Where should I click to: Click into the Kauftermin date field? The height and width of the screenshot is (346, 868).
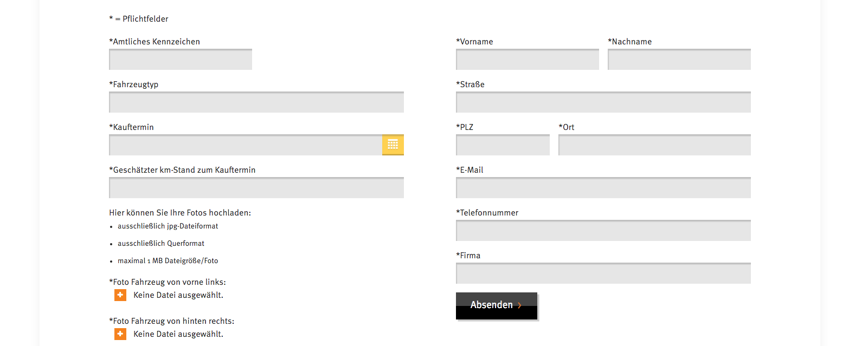[x=246, y=145]
